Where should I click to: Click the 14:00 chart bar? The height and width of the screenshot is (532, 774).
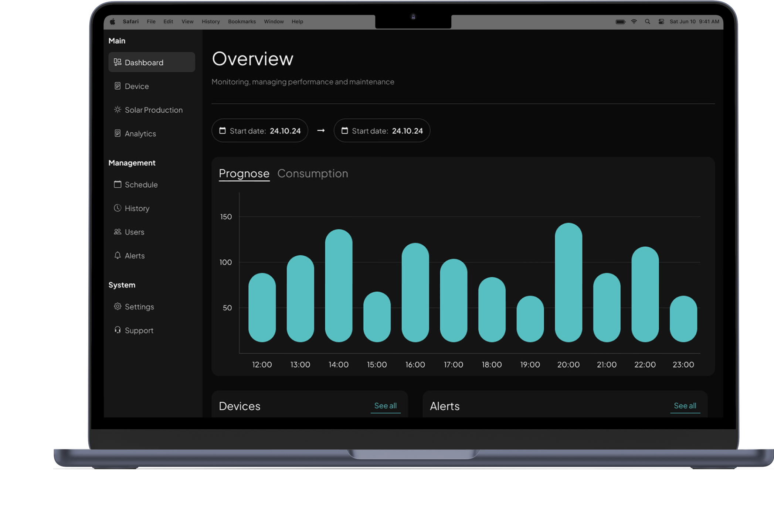(339, 286)
